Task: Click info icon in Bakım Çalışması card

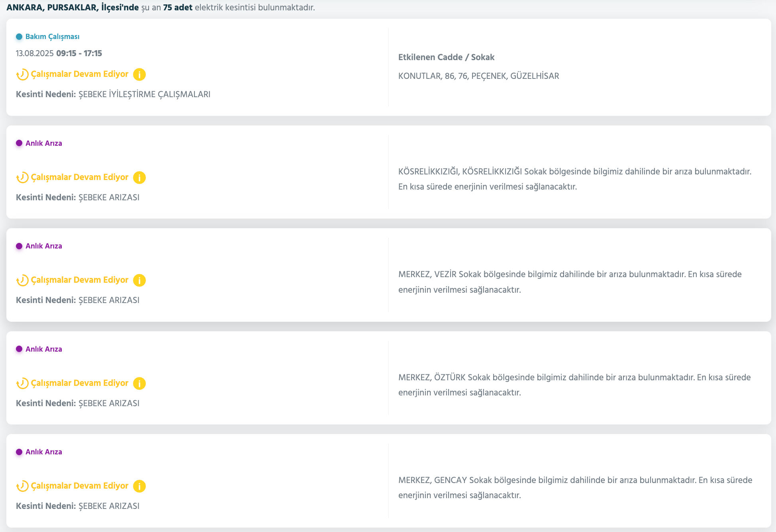Action: (139, 74)
